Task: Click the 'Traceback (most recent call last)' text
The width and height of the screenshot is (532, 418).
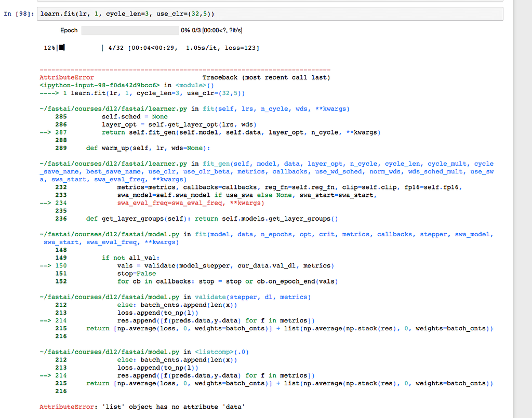Action: point(266,77)
